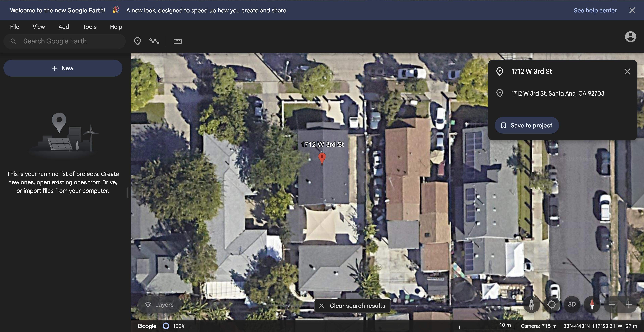Image resolution: width=644 pixels, height=332 pixels.
Task: Click the 100% loading indicator
Action: tap(174, 326)
